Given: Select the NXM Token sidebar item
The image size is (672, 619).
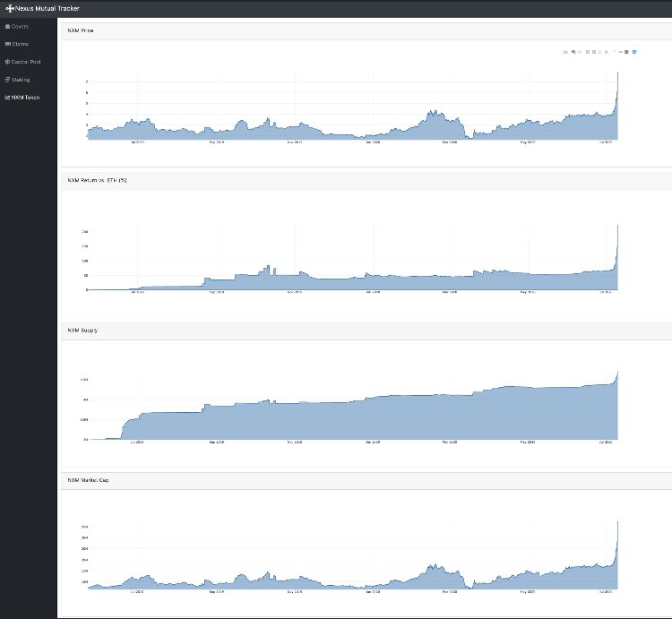Looking at the screenshot, I should coord(22,98).
